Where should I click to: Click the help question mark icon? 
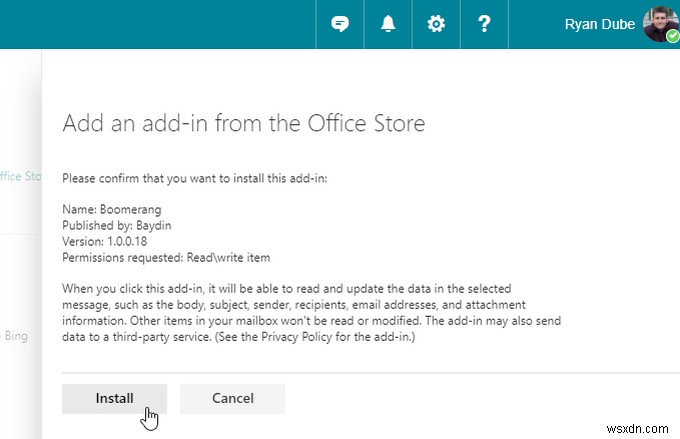pyautogui.click(x=484, y=24)
